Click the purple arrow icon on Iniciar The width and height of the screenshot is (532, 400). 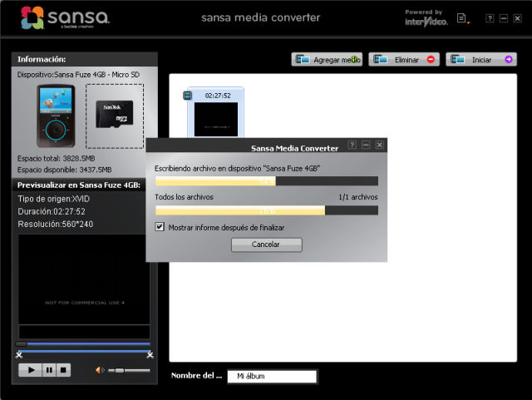(508, 59)
